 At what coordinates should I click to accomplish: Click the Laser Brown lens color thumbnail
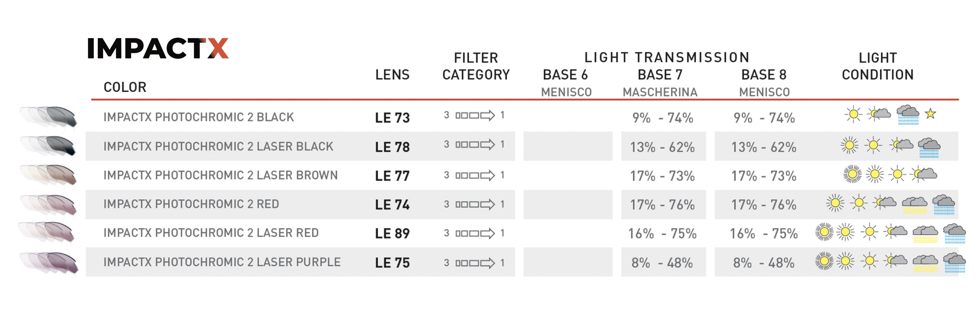(49, 175)
